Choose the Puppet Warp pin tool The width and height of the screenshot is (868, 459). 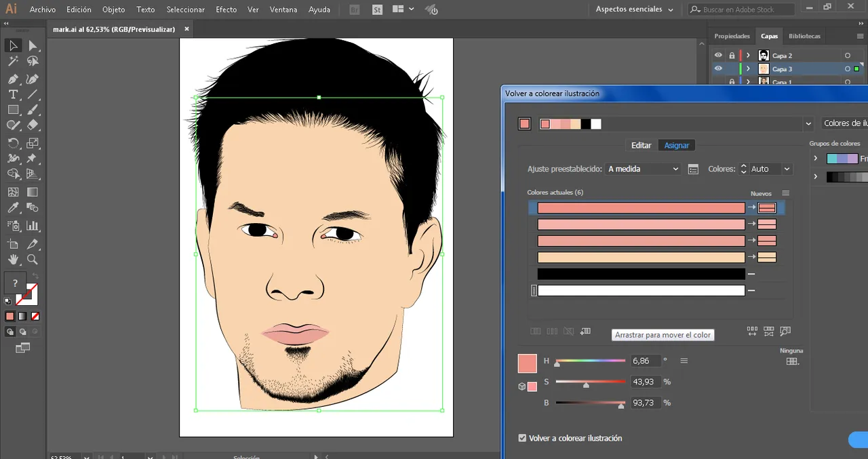click(32, 159)
